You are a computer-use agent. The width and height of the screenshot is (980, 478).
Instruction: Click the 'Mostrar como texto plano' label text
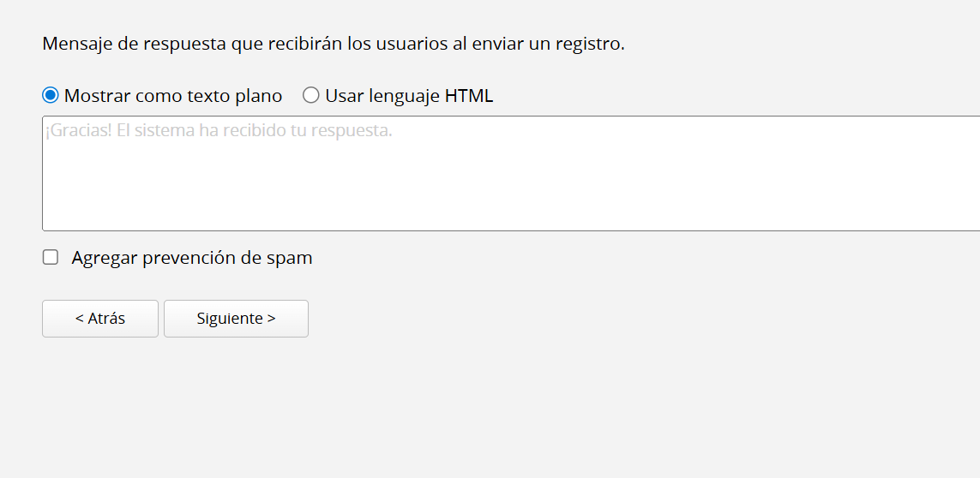pyautogui.click(x=173, y=96)
